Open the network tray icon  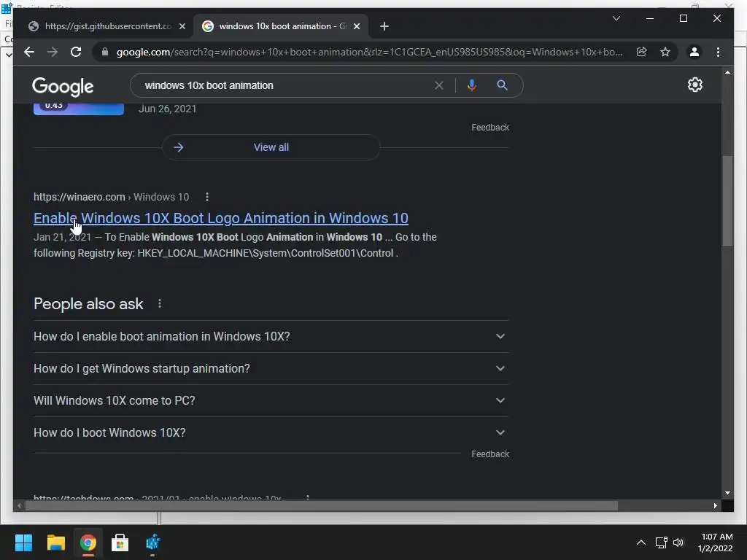click(x=661, y=542)
